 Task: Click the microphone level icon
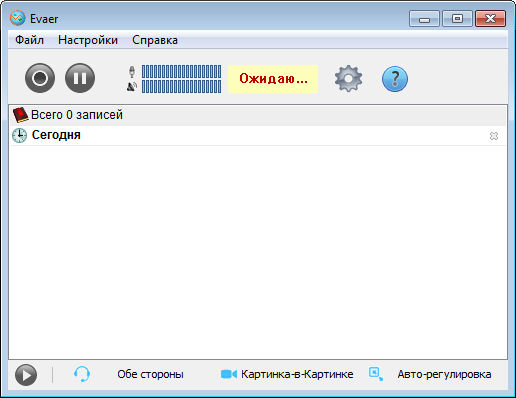tap(132, 71)
